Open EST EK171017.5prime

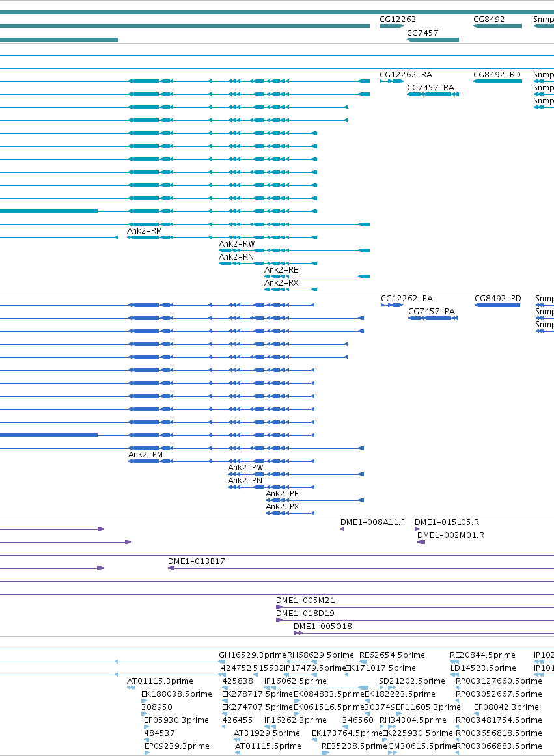[380, 668]
